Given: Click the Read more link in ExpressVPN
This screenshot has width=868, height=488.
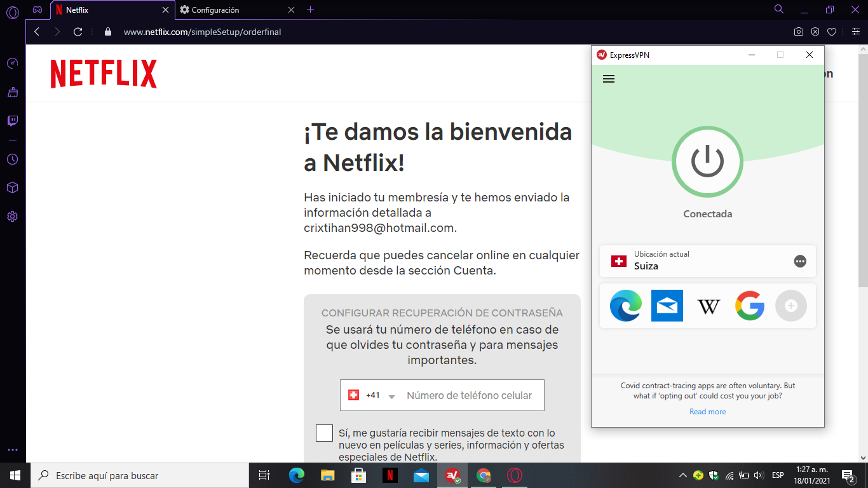Looking at the screenshot, I should click(707, 412).
